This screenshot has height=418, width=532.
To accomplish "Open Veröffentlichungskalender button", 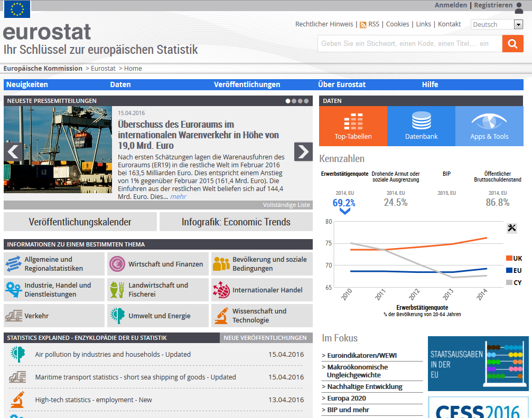I will (x=80, y=222).
